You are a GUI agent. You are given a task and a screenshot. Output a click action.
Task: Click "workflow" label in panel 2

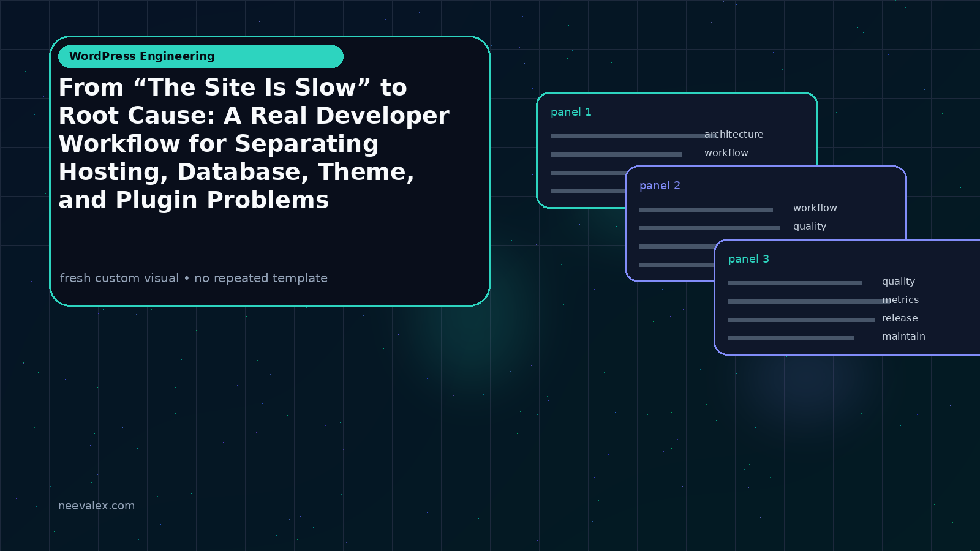pos(815,208)
